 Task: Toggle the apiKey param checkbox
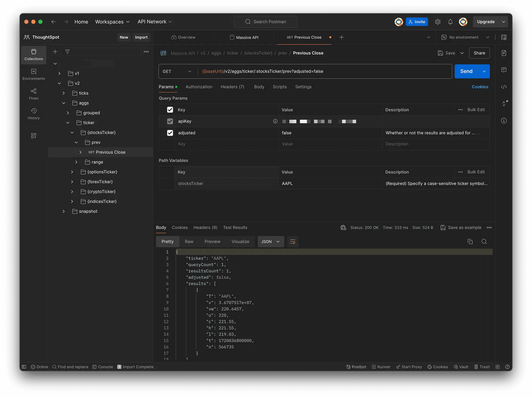pos(170,121)
